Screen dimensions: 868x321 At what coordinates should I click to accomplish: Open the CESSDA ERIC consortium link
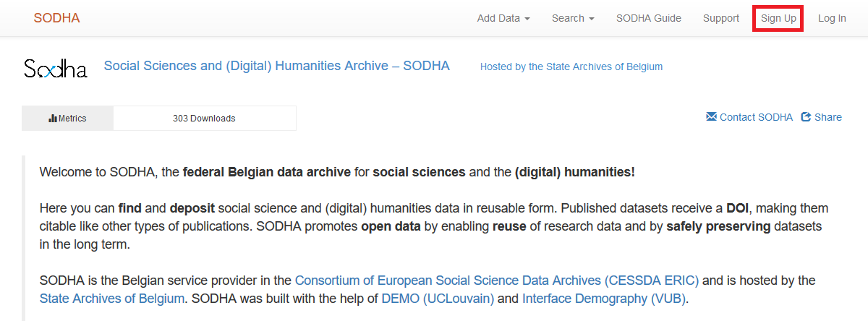click(497, 281)
